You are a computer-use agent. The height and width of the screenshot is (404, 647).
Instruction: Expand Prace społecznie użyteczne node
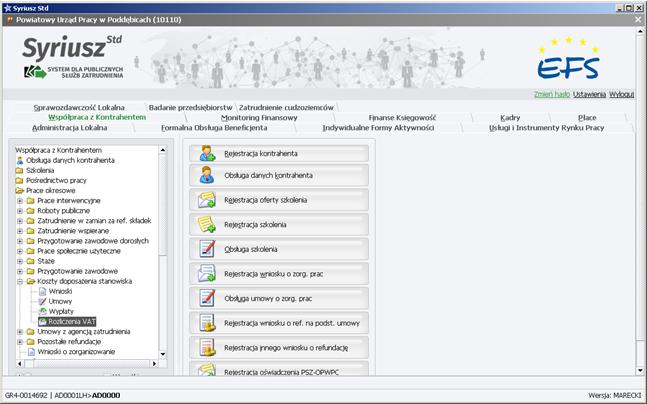[20, 251]
